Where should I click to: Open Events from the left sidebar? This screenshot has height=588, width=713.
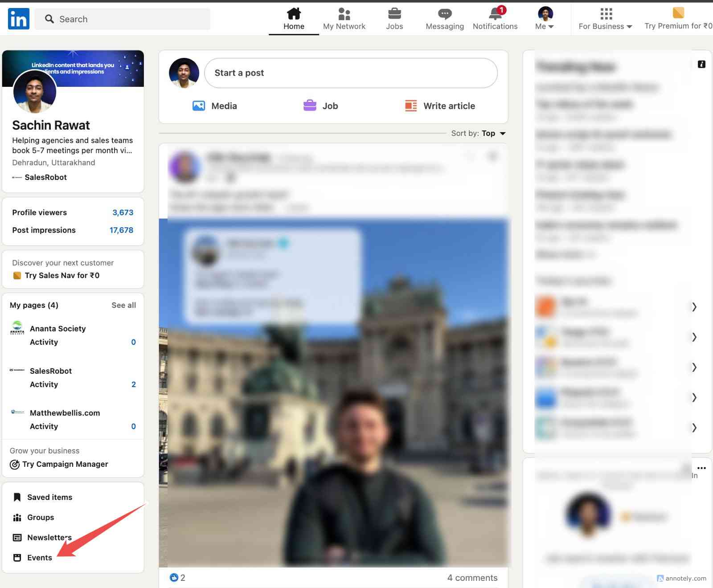(x=39, y=557)
